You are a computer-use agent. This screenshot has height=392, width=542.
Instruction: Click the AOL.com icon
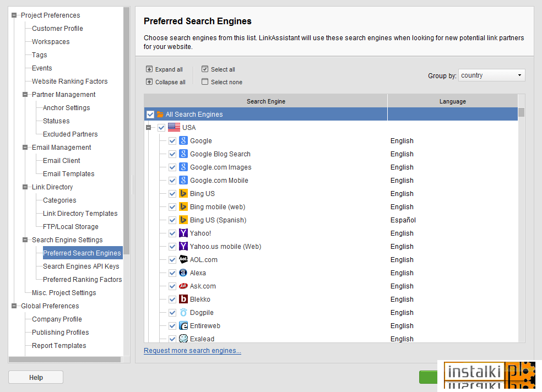(x=183, y=259)
